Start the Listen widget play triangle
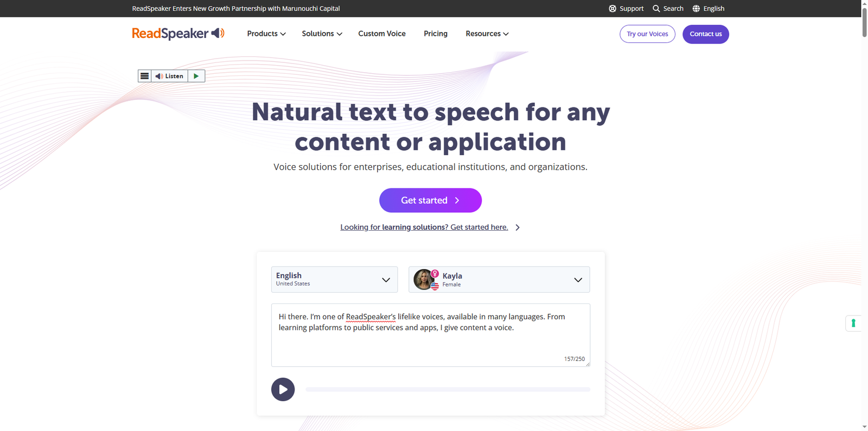 196,76
